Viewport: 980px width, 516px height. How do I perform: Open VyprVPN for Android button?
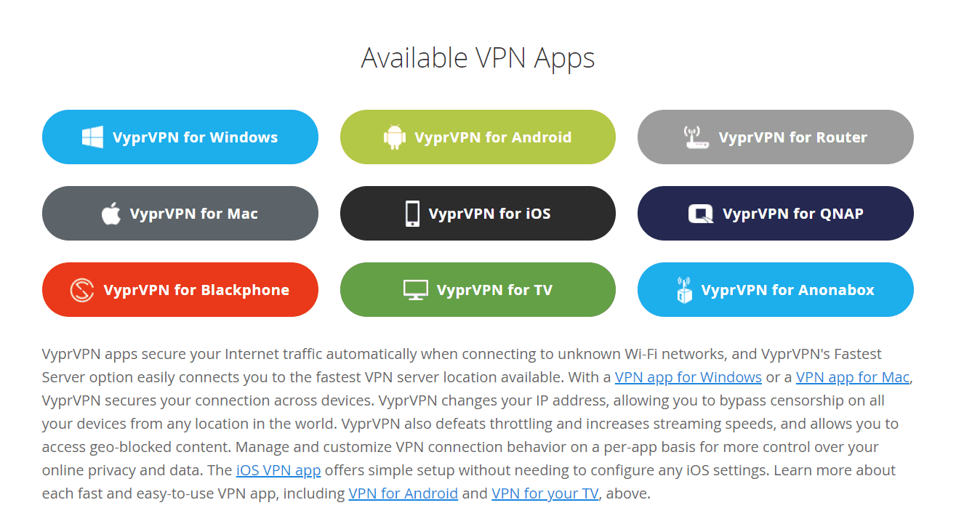(x=478, y=137)
